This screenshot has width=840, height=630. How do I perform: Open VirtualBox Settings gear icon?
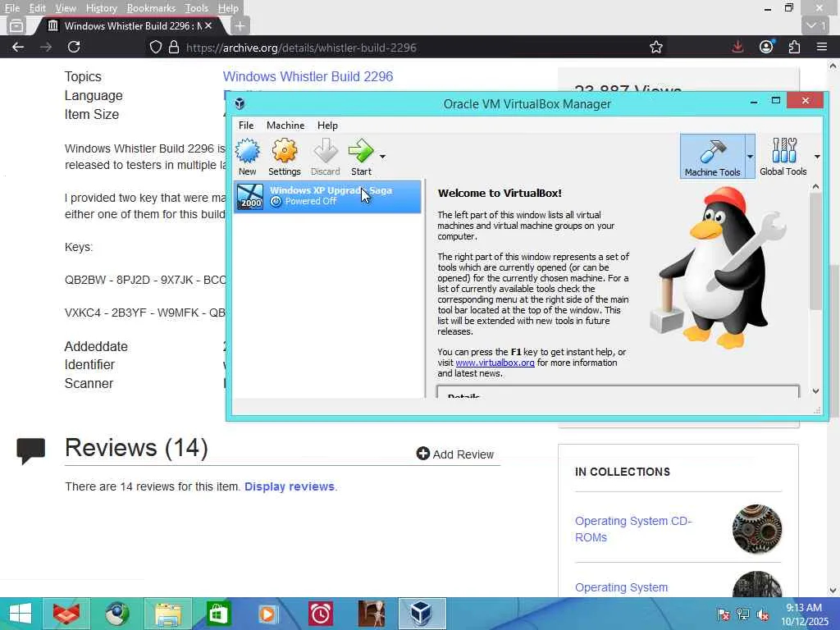point(284,156)
